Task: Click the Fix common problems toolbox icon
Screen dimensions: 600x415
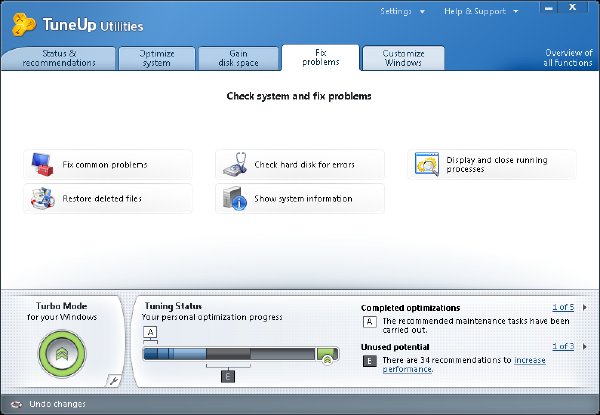Action: 42,164
